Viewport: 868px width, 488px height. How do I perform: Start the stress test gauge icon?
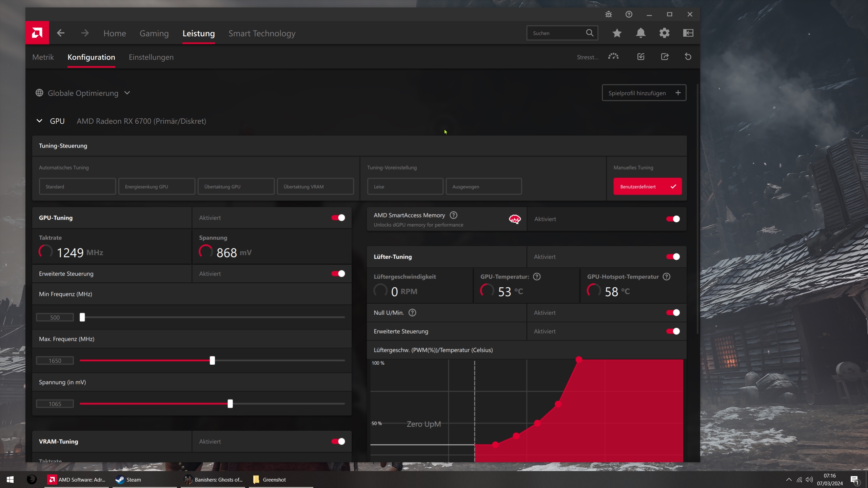coord(613,57)
